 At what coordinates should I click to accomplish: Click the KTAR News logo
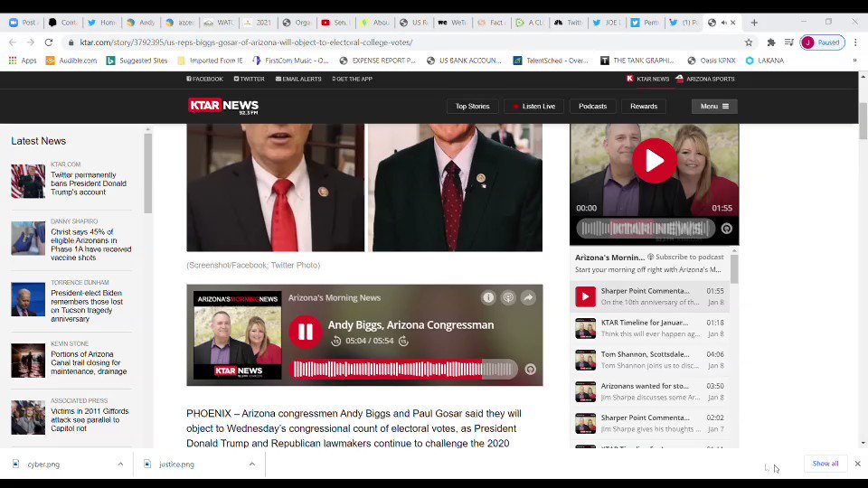coord(223,106)
